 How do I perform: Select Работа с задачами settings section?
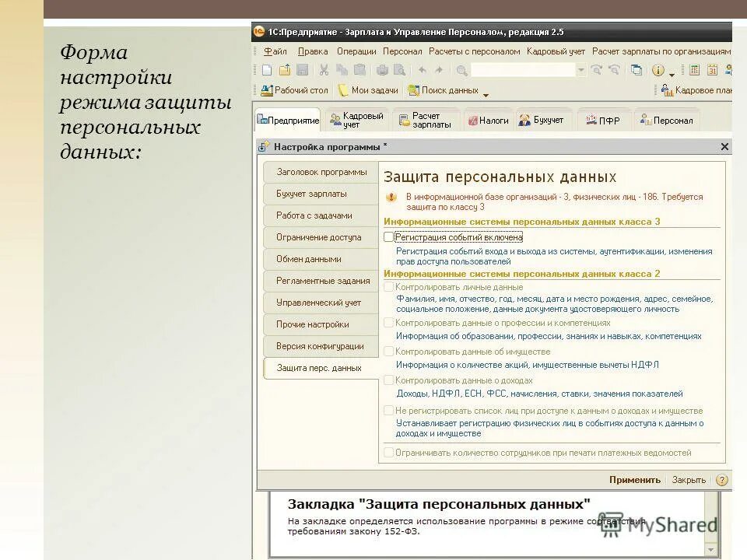[x=321, y=215]
